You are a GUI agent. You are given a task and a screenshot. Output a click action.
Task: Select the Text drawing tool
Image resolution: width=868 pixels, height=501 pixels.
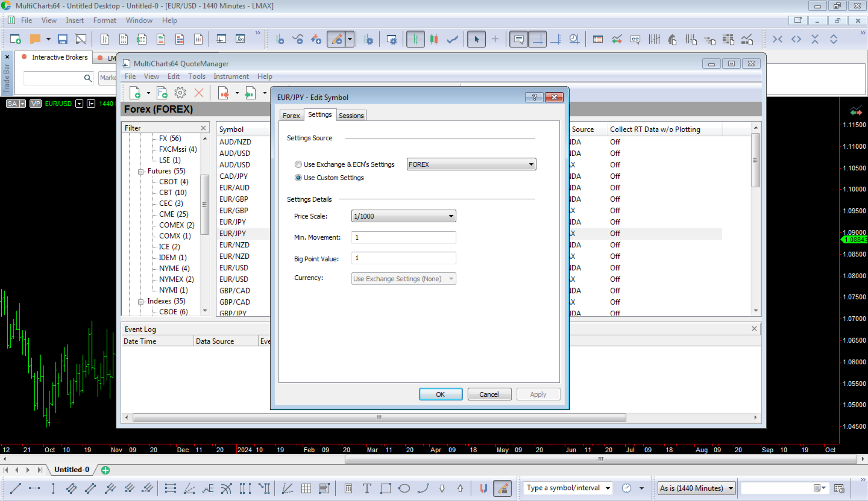tap(367, 488)
